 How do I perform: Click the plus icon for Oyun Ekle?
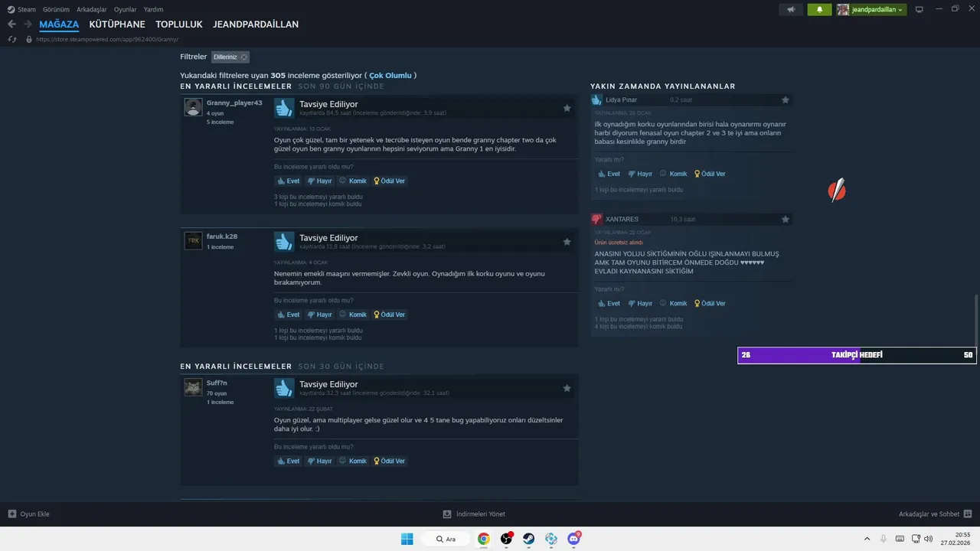coord(11,514)
